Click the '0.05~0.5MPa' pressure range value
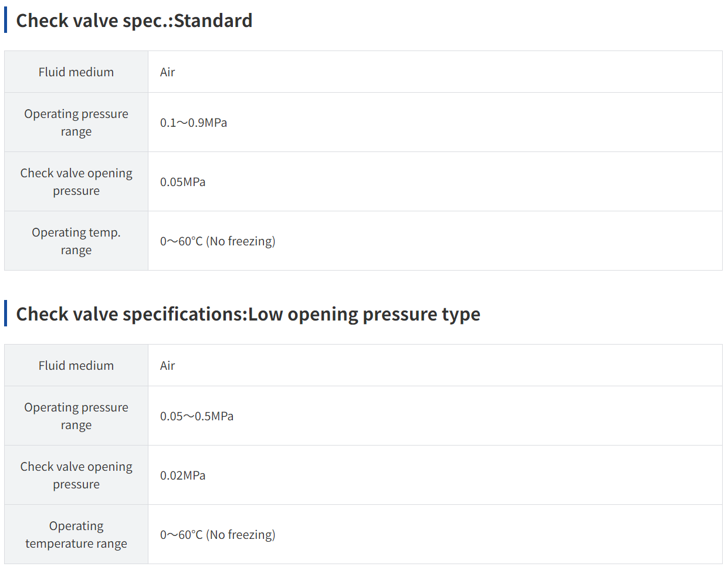This screenshot has width=728, height=570. (x=197, y=416)
